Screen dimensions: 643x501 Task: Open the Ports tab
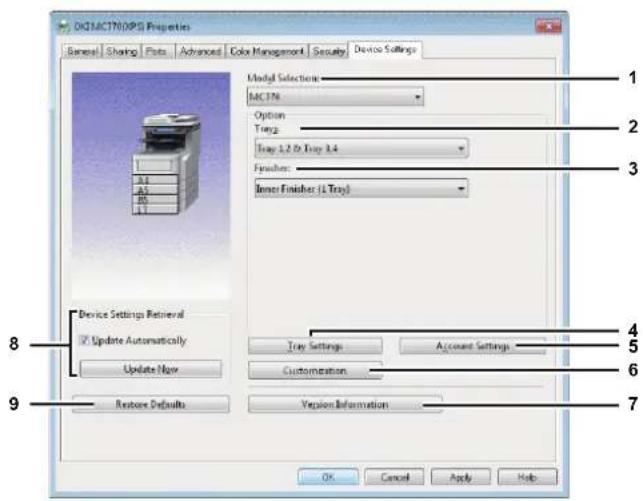(x=157, y=52)
